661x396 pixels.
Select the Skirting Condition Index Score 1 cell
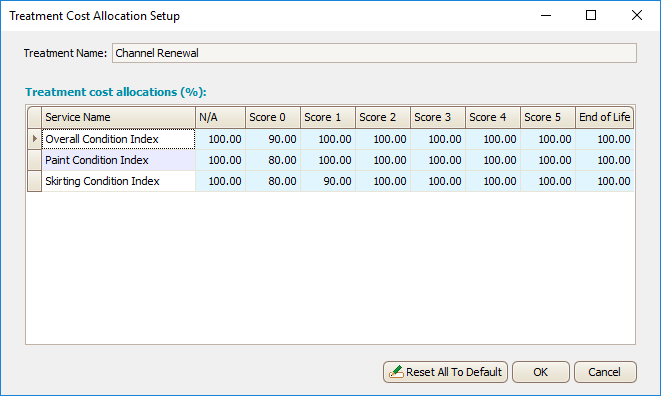point(328,181)
